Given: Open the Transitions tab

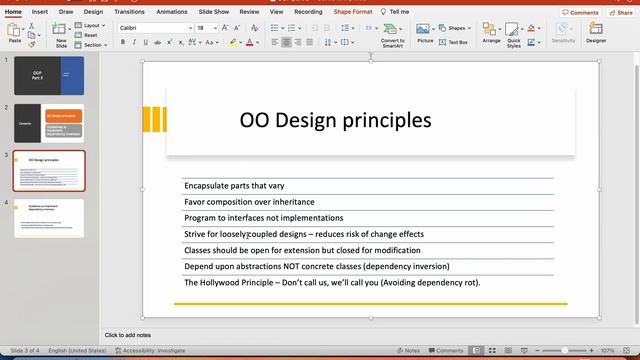Looking at the screenshot, I should 129,12.
